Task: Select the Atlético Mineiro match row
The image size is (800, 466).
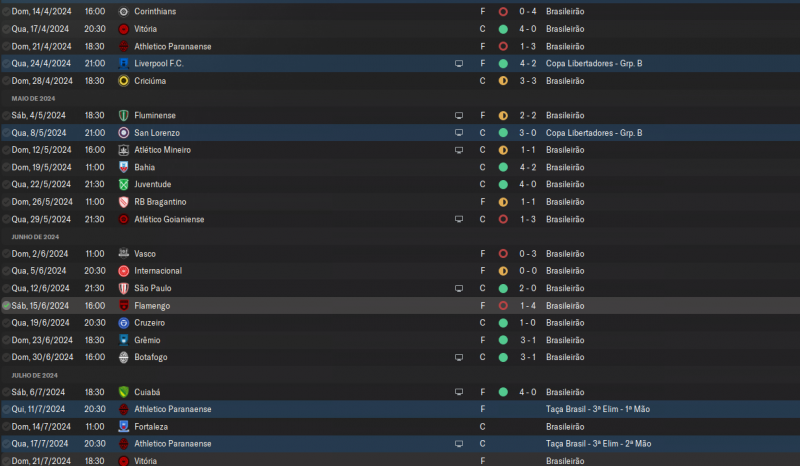Action: click(300, 149)
